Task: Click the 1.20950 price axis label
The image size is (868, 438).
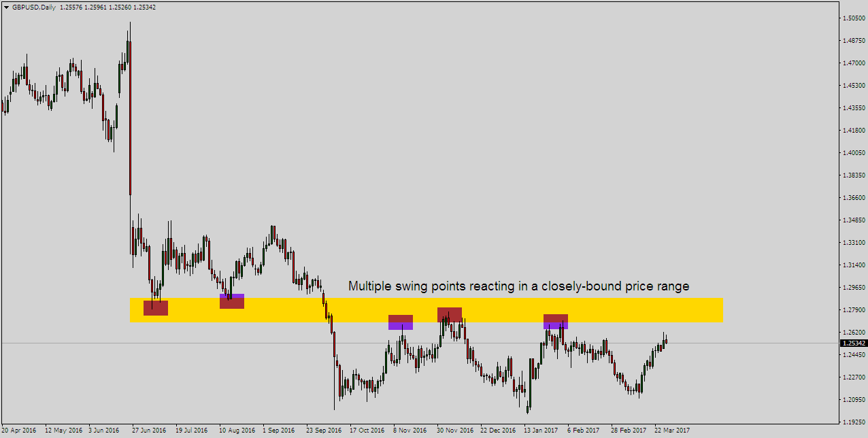Action: 853,400
